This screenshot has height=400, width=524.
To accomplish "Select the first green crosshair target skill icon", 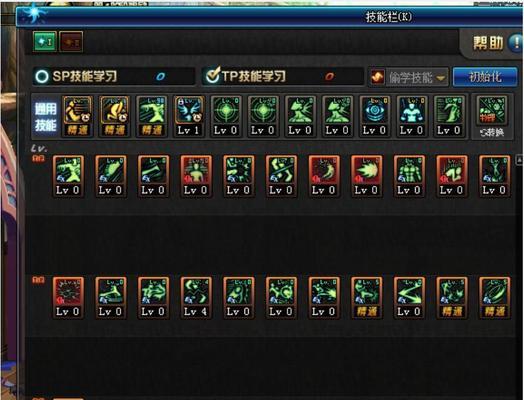I will click(226, 116).
